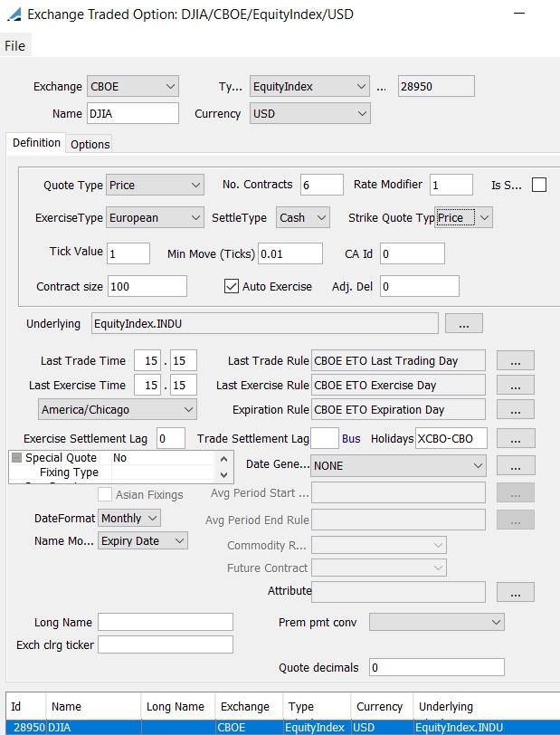
Task: Click the Tick Value field
Action: (x=128, y=253)
